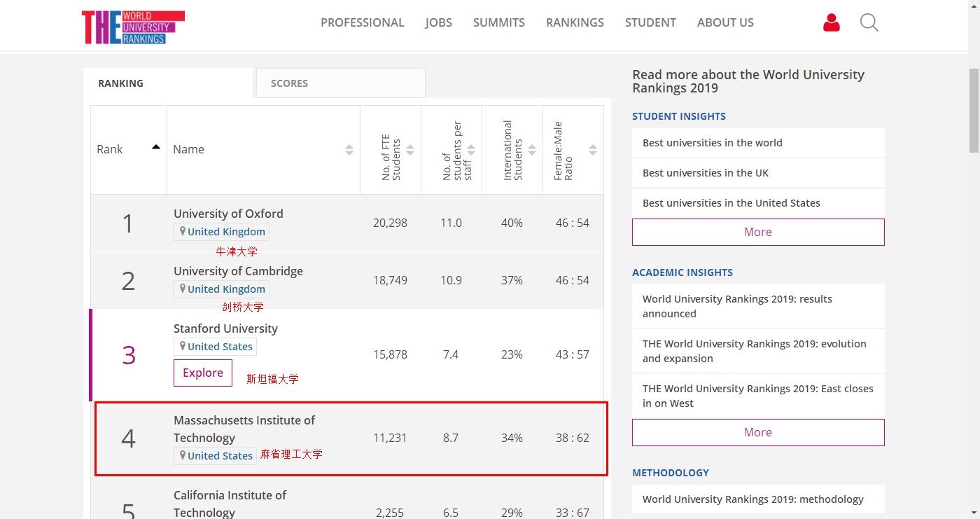Sort by International Students arrows
980x519 pixels.
tap(532, 150)
